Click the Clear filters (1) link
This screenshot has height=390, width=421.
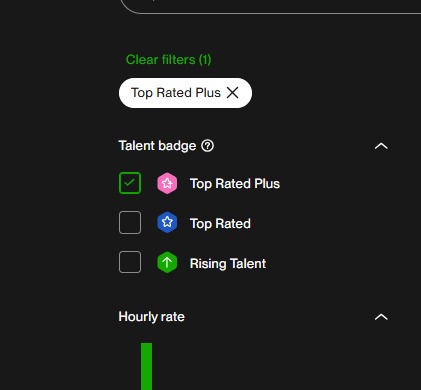(x=168, y=60)
